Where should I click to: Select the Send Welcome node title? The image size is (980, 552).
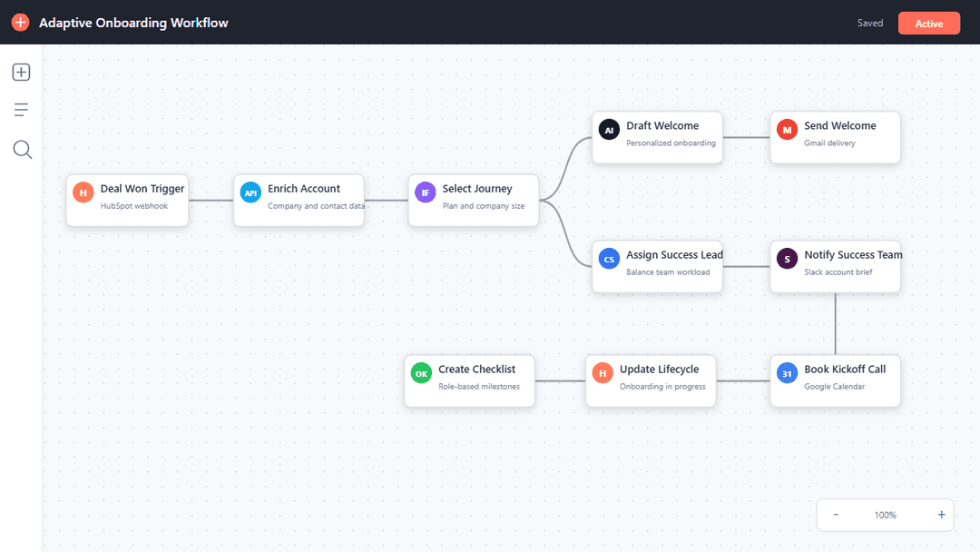(840, 125)
